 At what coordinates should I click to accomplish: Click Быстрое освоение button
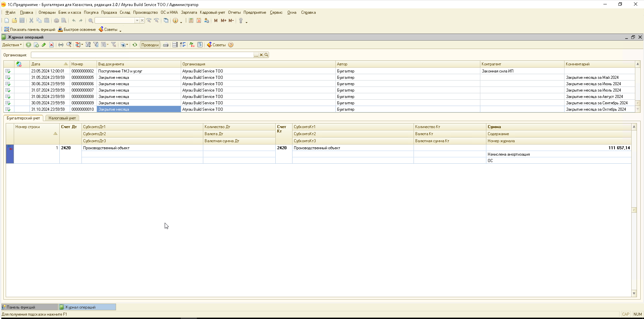77,30
